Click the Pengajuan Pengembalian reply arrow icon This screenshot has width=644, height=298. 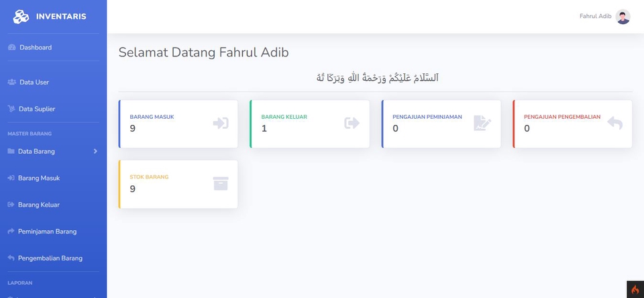pos(614,123)
